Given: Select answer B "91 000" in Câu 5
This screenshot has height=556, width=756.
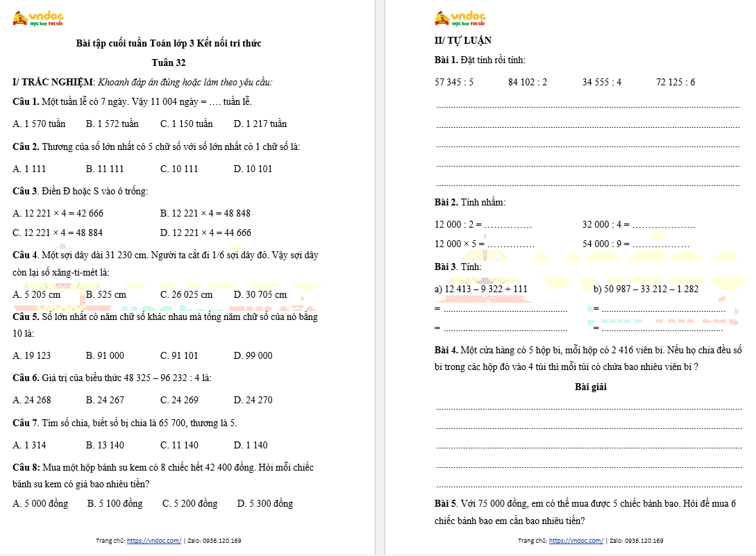Looking at the screenshot, I should 105,355.
